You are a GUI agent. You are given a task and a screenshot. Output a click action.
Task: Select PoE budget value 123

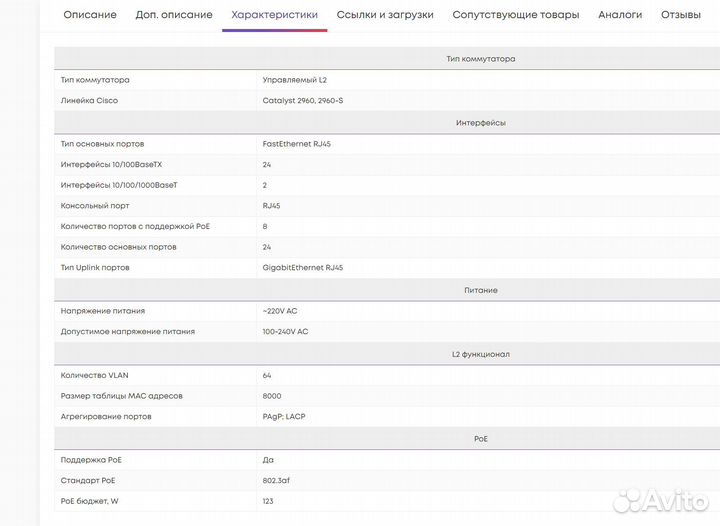pos(268,501)
